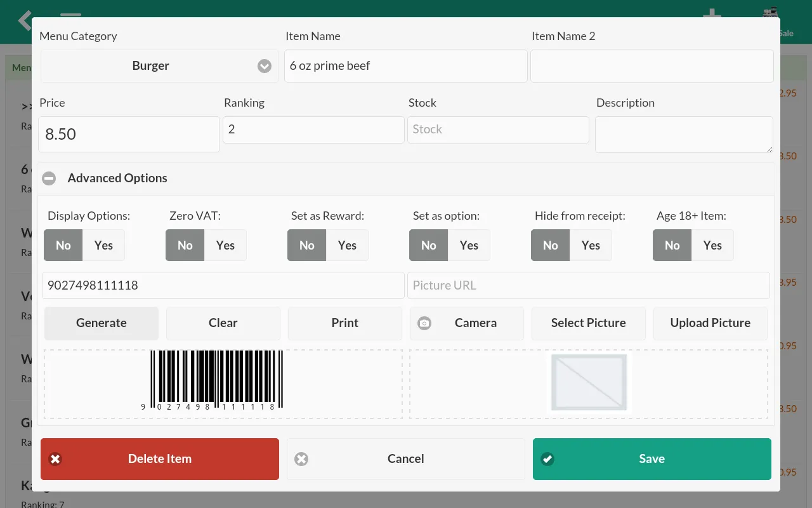The image size is (812, 508).
Task: Click the back arrow in the top bar
Action: coord(24,20)
